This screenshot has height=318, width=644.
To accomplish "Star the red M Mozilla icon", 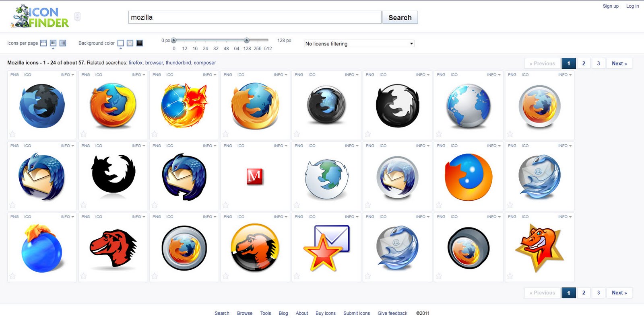I will (225, 205).
